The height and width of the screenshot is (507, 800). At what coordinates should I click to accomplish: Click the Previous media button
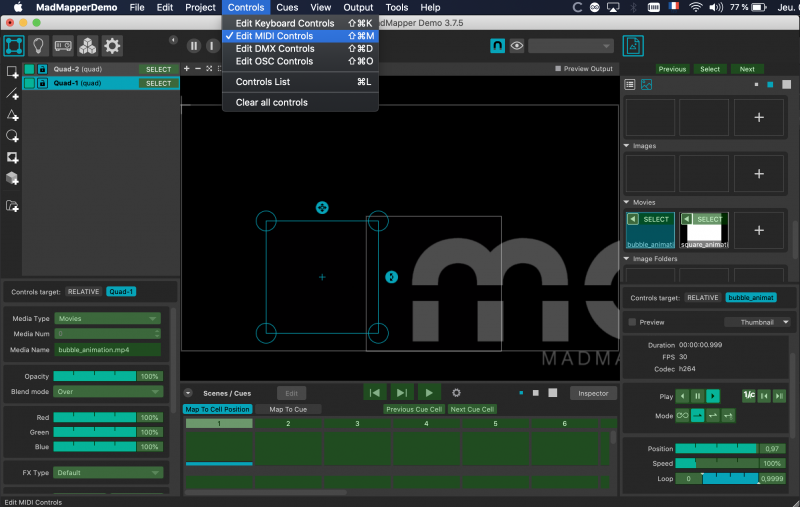672,69
